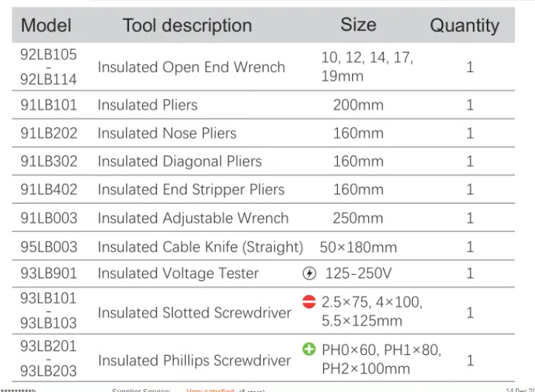Click the 250mm size of Adjustable Wrench
Image resolution: width=535 pixels, height=392 pixels.
(358, 219)
